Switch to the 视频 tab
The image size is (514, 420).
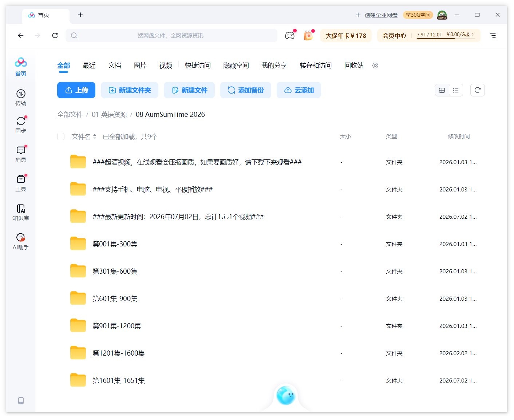coord(166,66)
